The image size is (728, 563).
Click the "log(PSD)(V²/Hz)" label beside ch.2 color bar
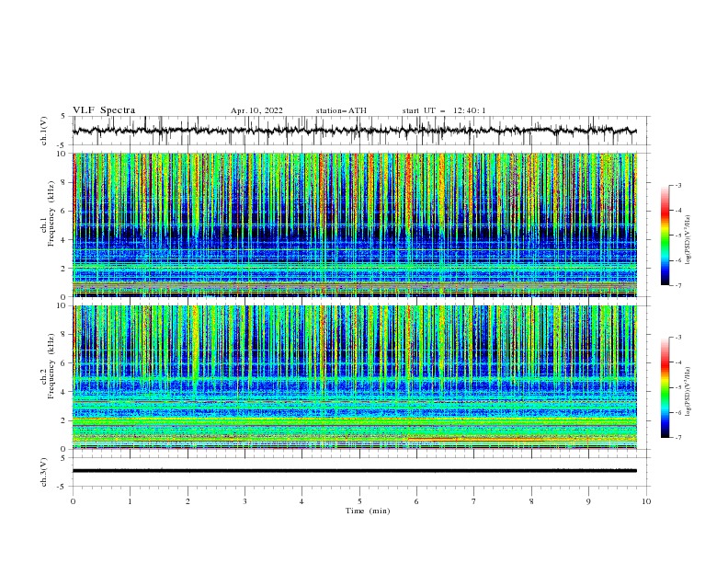(688, 392)
